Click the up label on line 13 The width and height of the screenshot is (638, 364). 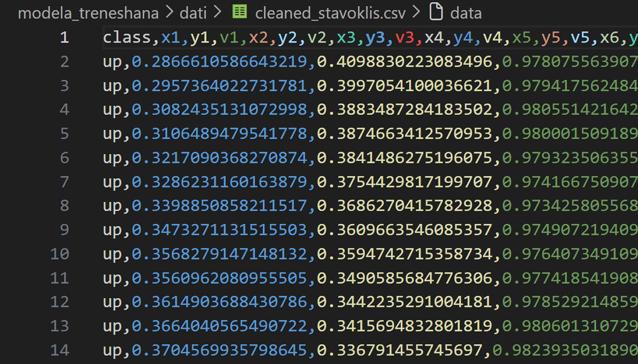click(112, 326)
